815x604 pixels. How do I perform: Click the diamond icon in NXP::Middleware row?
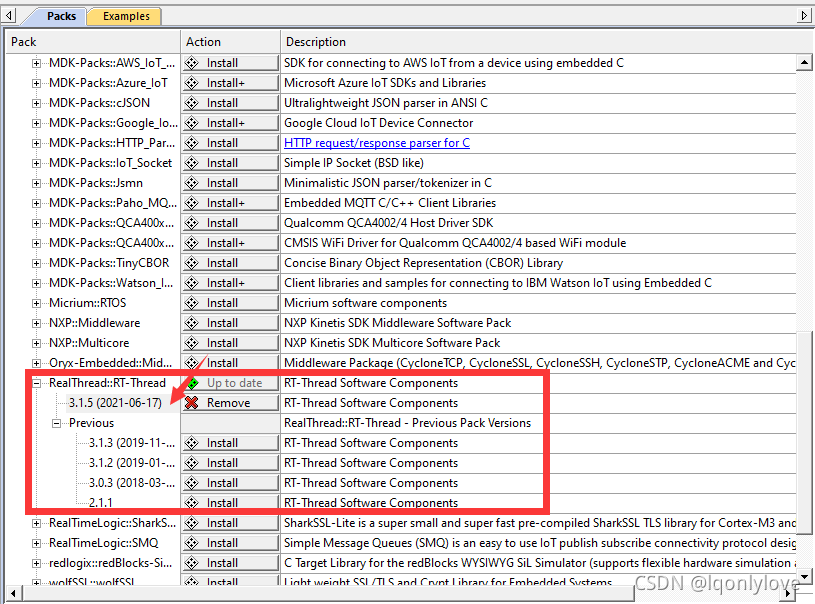tap(192, 323)
